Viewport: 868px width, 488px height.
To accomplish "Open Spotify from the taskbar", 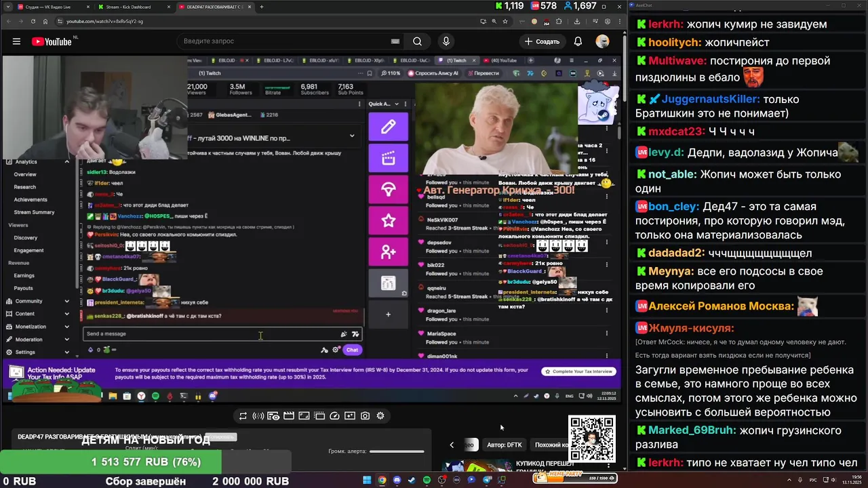I will (427, 481).
